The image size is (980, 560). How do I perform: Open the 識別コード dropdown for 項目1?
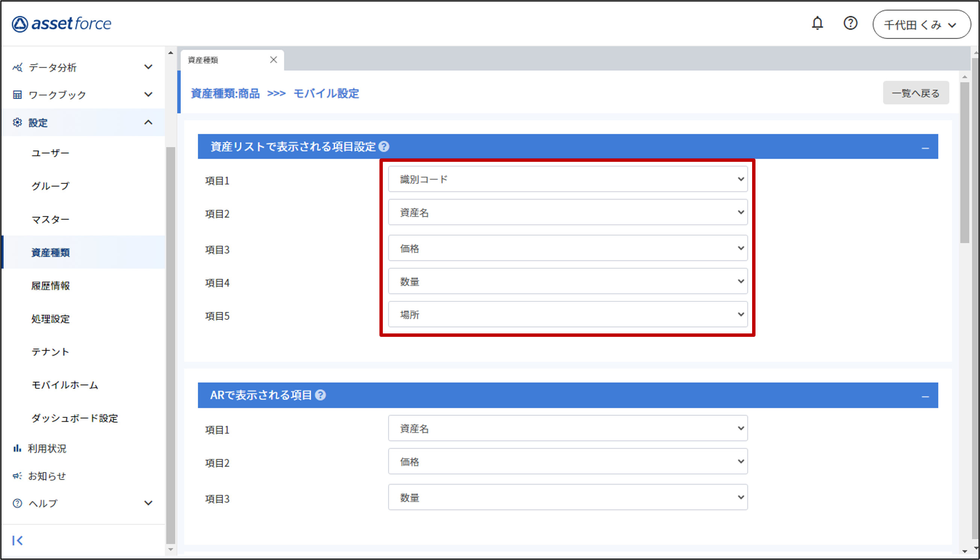tap(567, 179)
